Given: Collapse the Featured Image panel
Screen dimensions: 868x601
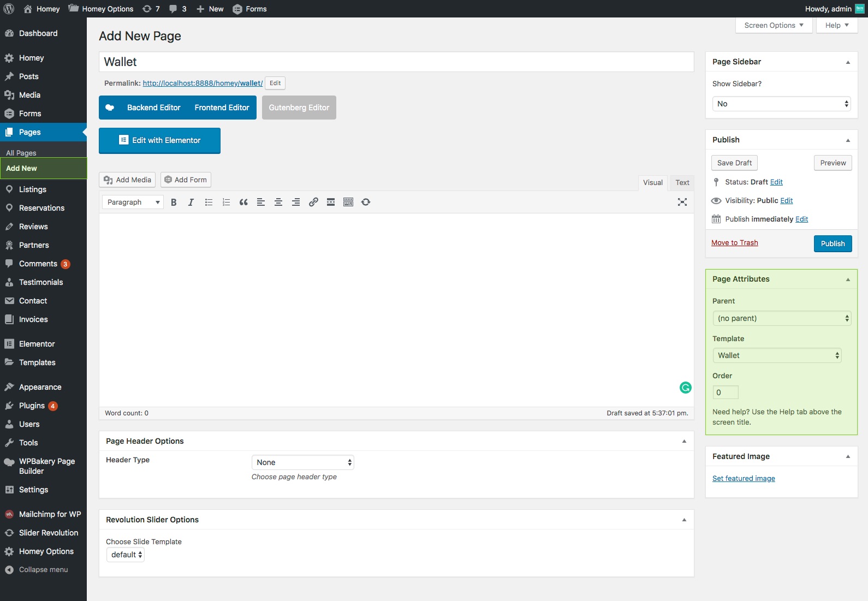Looking at the screenshot, I should [848, 457].
